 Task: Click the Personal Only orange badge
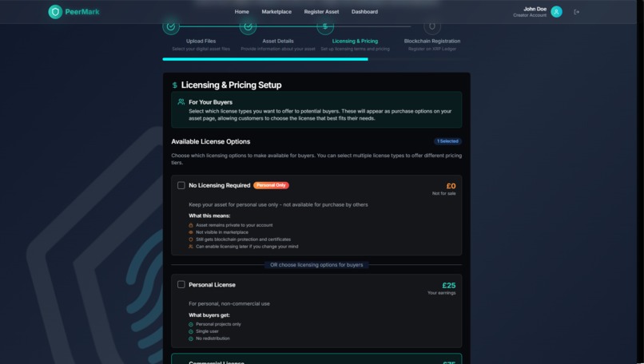click(x=271, y=185)
